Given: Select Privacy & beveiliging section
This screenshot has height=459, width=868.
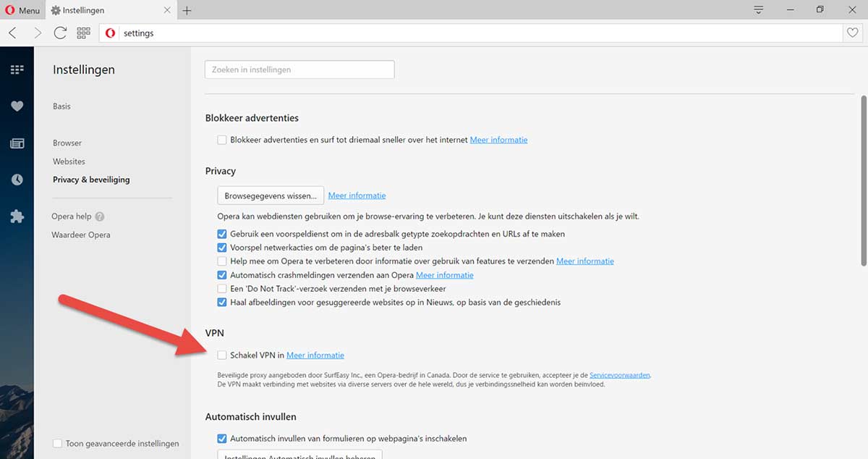Looking at the screenshot, I should tap(91, 180).
